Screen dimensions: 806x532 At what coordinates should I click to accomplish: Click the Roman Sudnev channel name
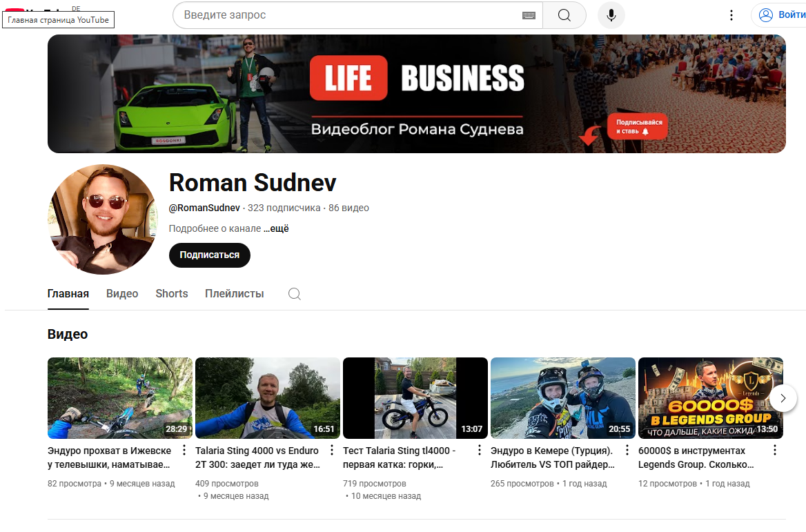[253, 182]
